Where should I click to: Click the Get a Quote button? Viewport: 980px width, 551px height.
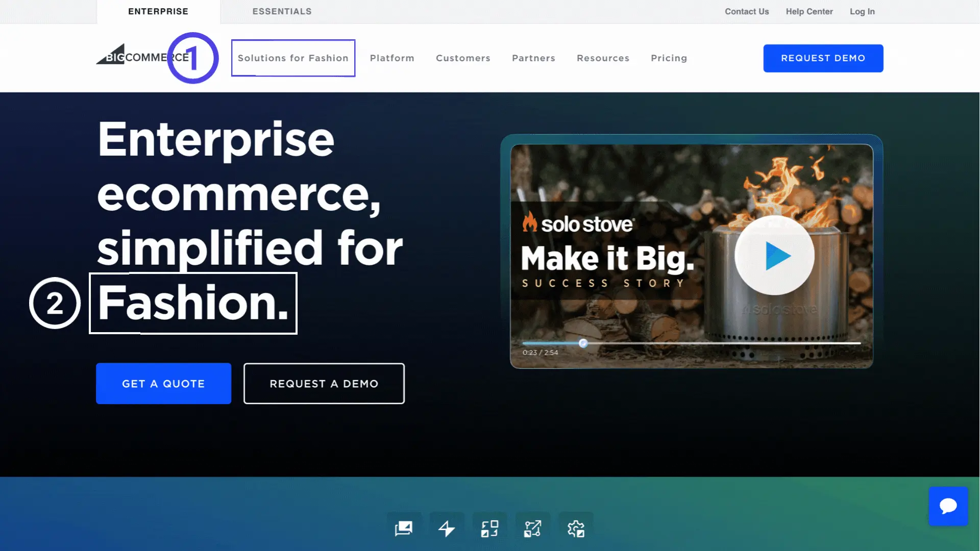[x=163, y=384]
